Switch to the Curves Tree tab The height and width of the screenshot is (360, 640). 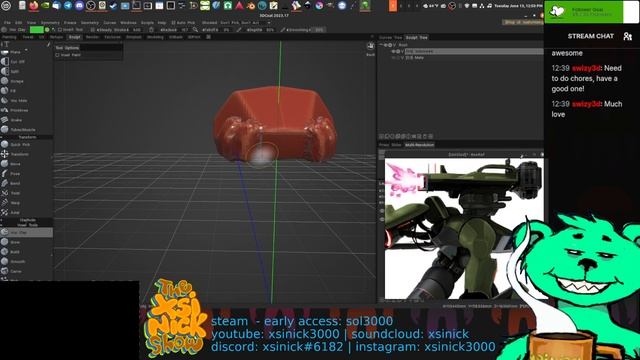[391, 38]
